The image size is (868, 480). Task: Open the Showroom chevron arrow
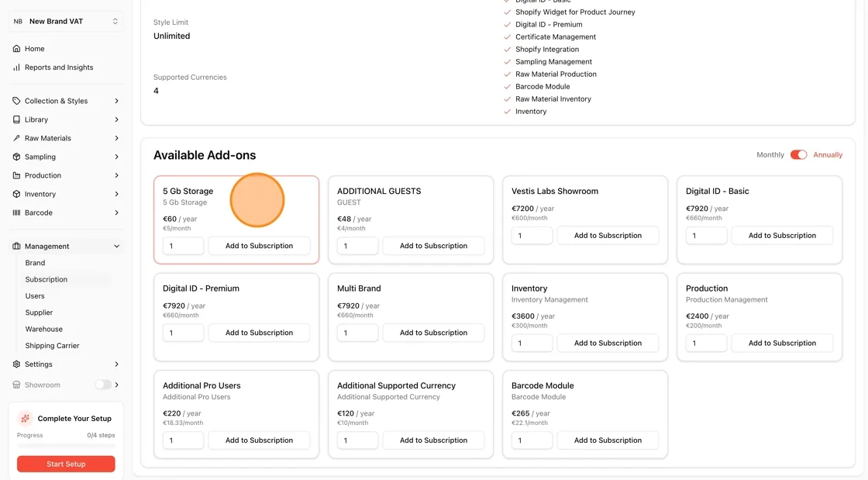click(x=116, y=385)
